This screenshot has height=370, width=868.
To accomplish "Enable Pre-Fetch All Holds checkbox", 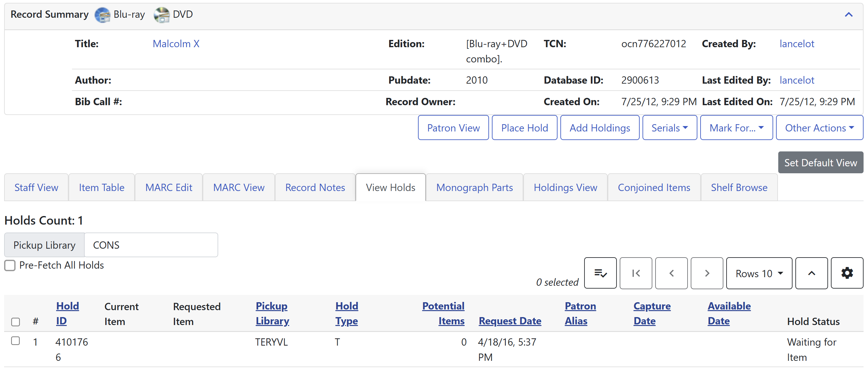I will [10, 265].
